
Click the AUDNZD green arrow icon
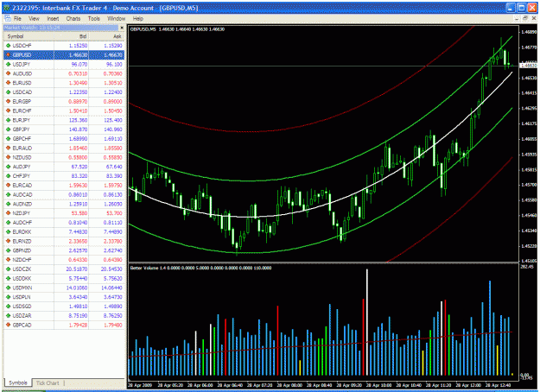tap(9, 204)
